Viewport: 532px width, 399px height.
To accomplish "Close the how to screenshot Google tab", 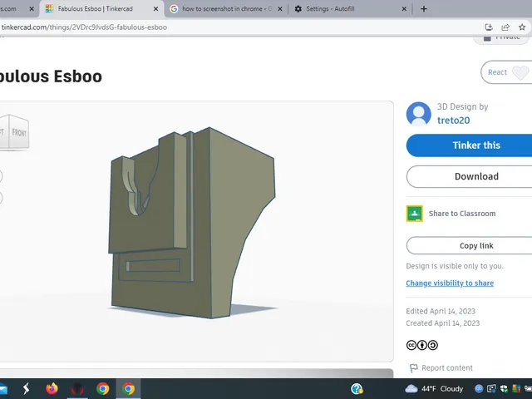I will coord(280,9).
